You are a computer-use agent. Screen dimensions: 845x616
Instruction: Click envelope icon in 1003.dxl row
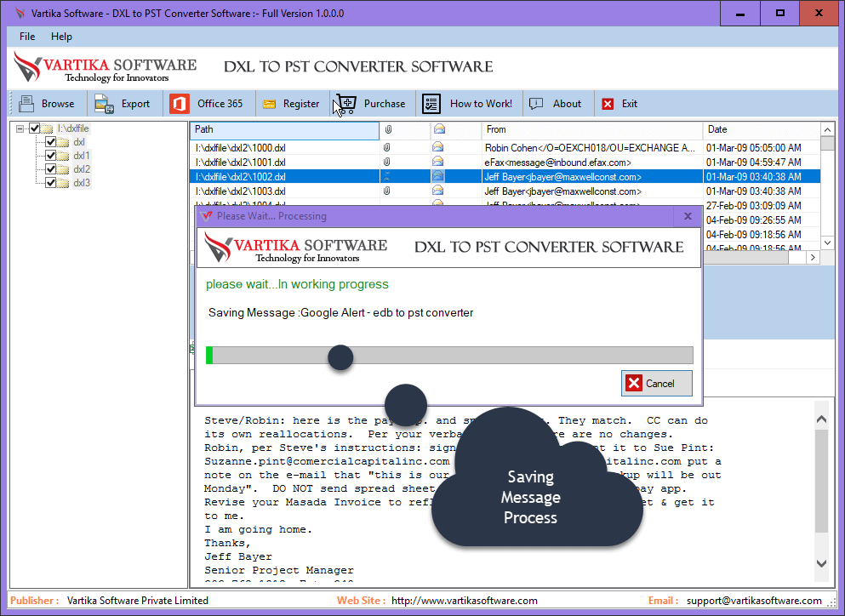pyautogui.click(x=437, y=191)
